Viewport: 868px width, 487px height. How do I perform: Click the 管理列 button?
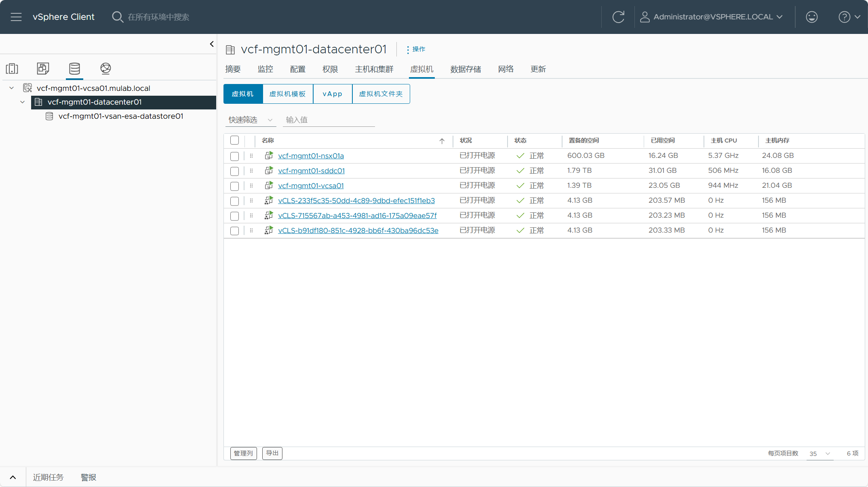244,453
